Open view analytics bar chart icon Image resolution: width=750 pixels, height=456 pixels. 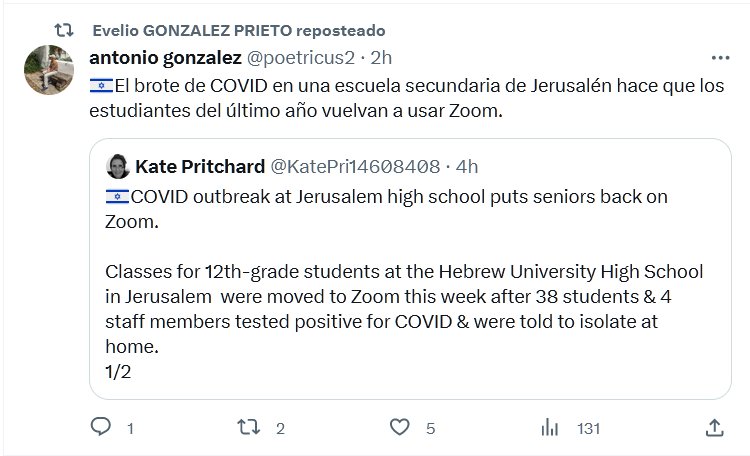pos(549,427)
